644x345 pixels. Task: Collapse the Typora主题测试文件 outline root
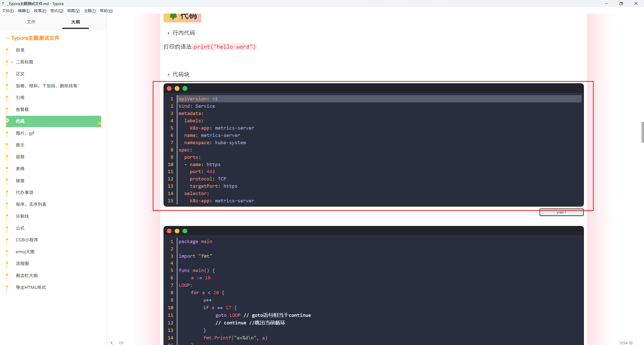8,38
